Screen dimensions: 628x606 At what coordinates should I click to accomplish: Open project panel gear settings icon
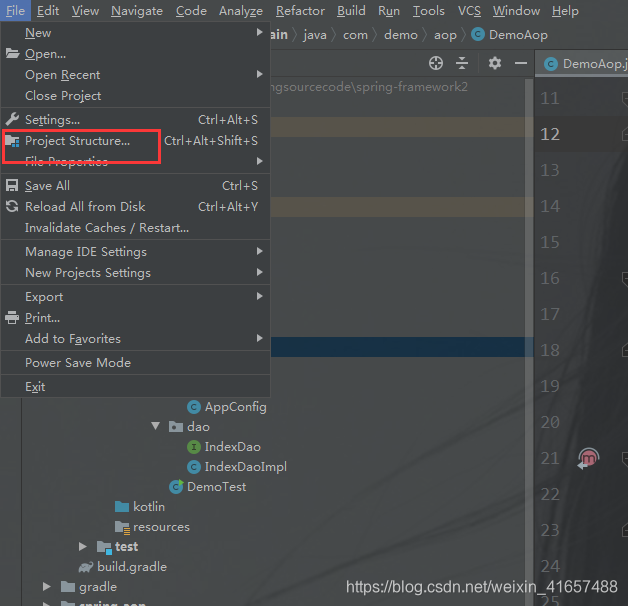click(x=495, y=63)
